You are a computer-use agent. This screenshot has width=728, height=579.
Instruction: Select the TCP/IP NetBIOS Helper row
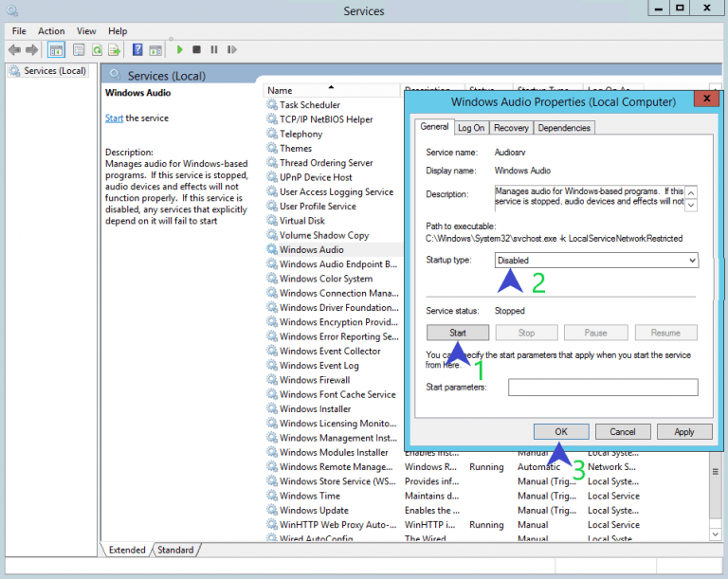click(x=332, y=118)
